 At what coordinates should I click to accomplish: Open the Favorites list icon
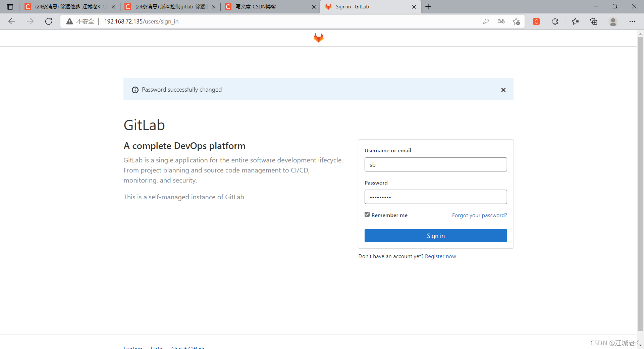[575, 21]
